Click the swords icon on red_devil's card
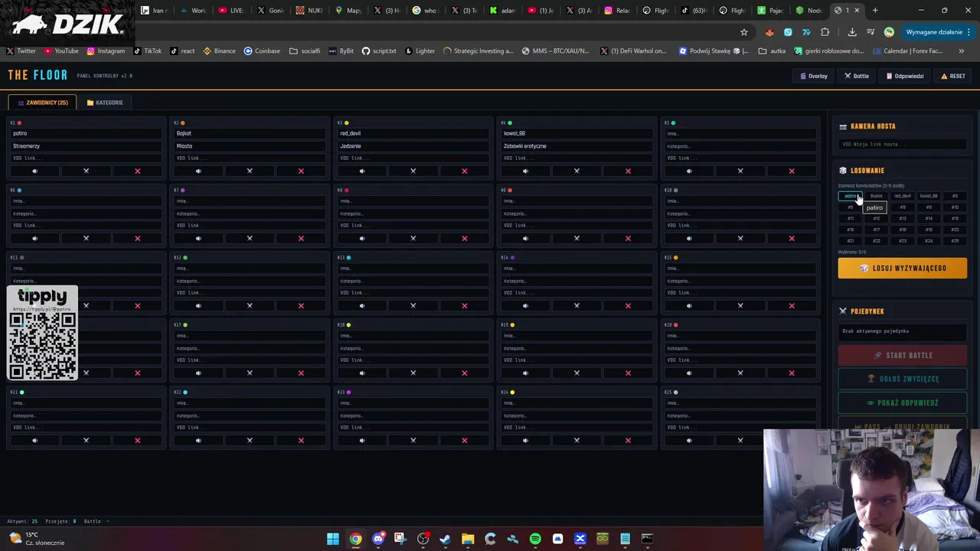This screenshot has height=551, width=980. click(x=413, y=171)
